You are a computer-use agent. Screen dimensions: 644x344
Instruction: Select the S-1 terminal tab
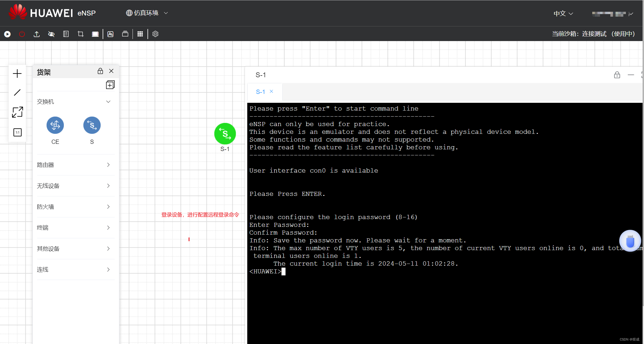pos(260,92)
